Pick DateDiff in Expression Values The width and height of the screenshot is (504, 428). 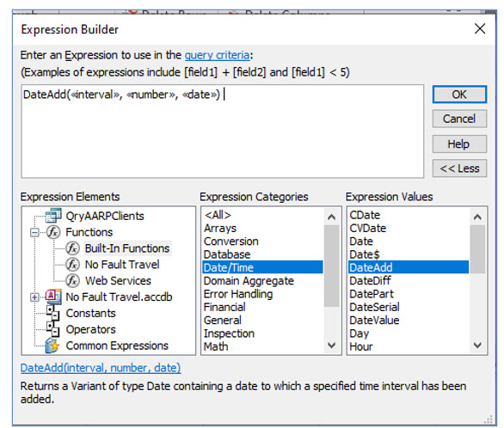409,281
